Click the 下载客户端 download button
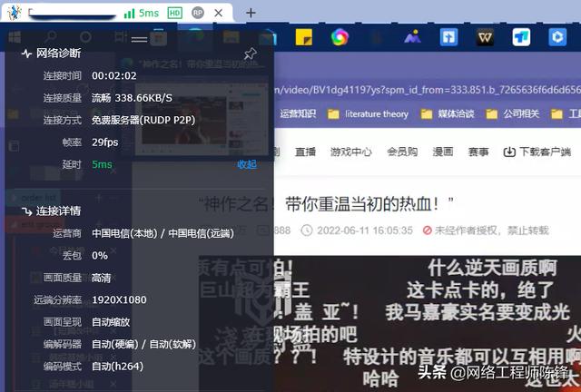This screenshot has height=392, width=581. coord(537,152)
